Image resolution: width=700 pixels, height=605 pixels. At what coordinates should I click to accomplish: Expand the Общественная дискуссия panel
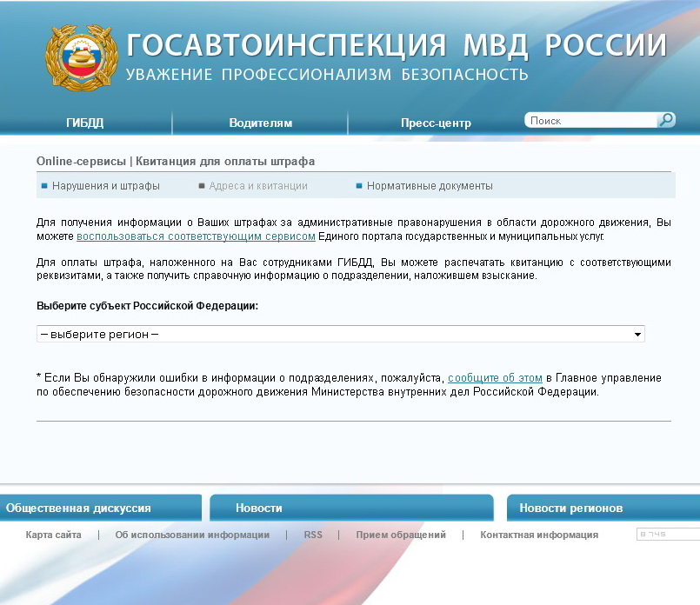click(x=78, y=509)
